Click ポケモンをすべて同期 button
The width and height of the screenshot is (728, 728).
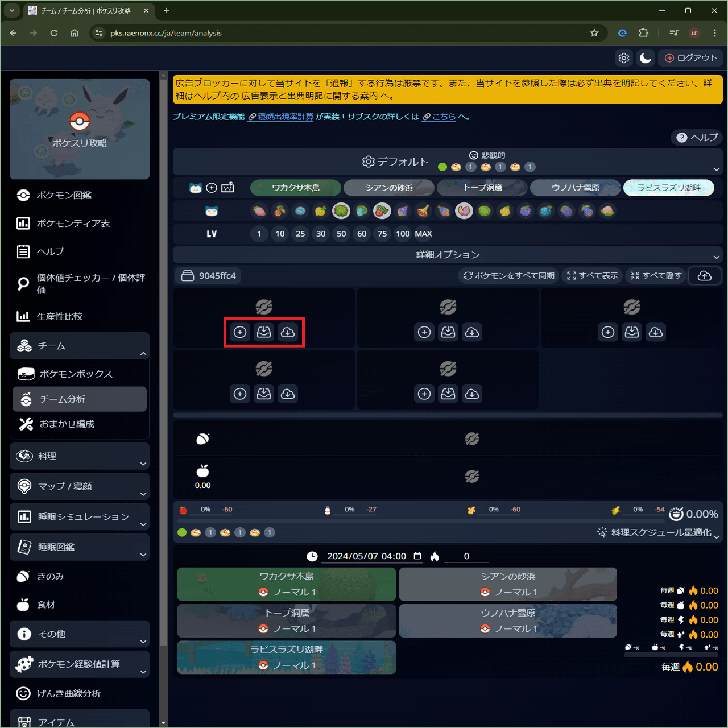tap(508, 276)
